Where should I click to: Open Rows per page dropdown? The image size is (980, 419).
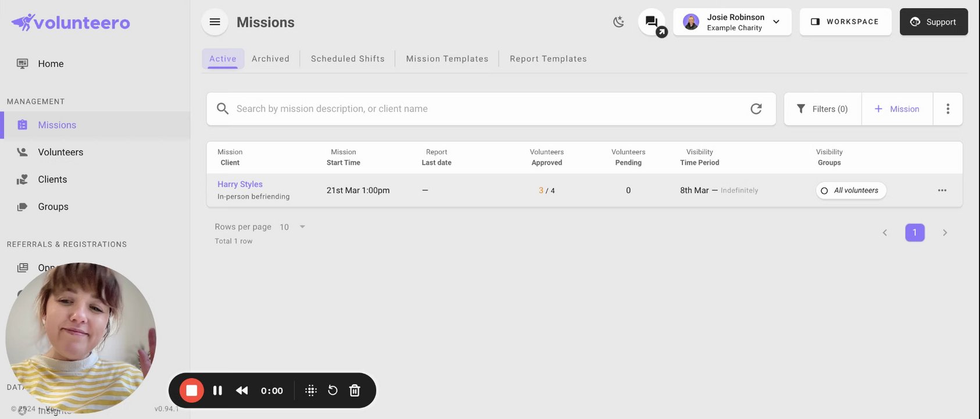pyautogui.click(x=292, y=227)
